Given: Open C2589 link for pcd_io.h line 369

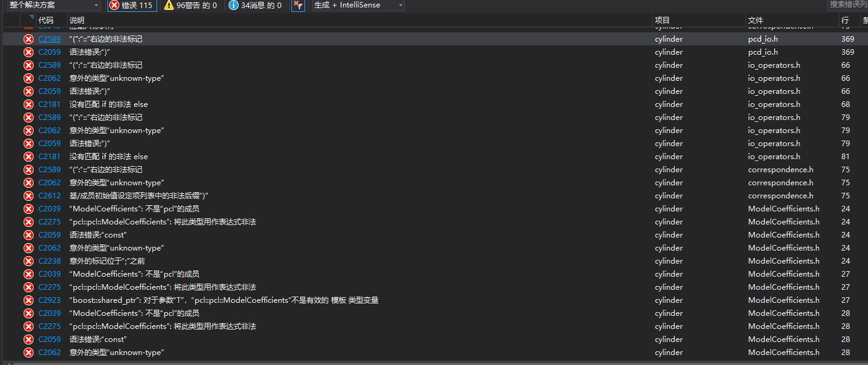Looking at the screenshot, I should 50,39.
